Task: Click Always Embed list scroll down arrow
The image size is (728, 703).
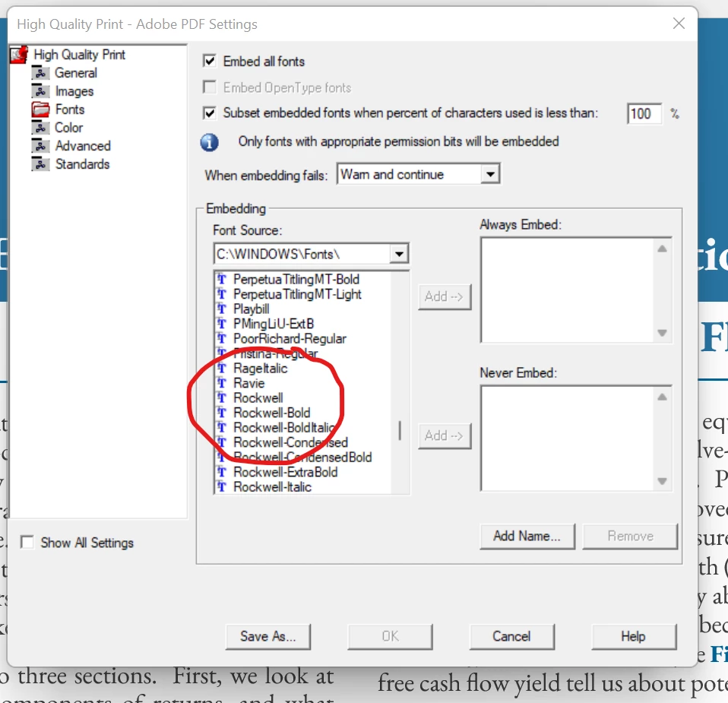Action: pyautogui.click(x=663, y=333)
